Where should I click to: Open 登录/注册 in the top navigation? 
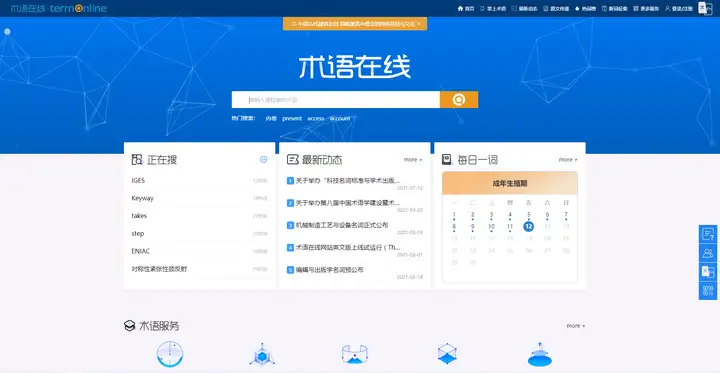coord(679,9)
